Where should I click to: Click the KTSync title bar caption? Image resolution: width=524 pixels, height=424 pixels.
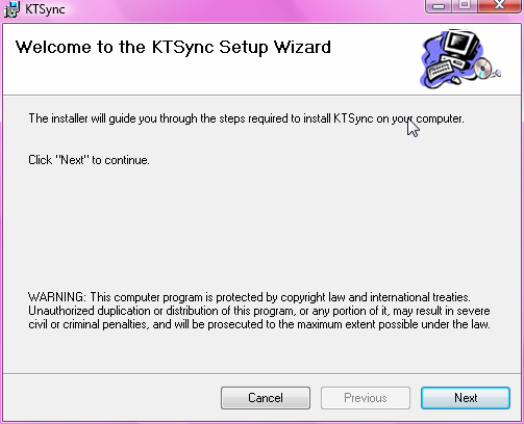[x=45, y=9]
